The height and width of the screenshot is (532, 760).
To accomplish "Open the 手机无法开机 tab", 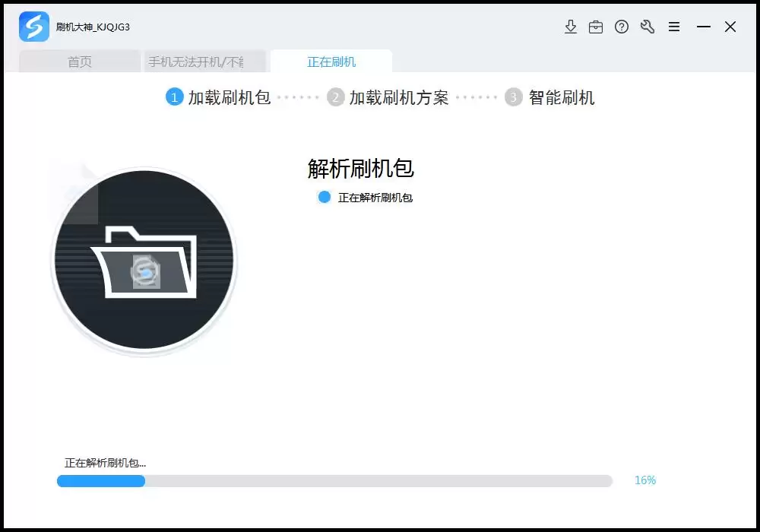I will click(x=204, y=62).
